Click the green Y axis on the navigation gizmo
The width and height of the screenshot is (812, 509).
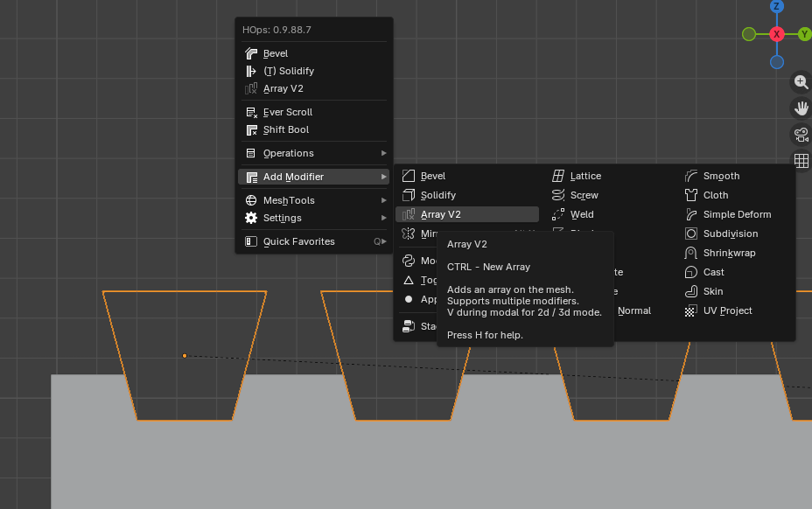[x=804, y=34]
